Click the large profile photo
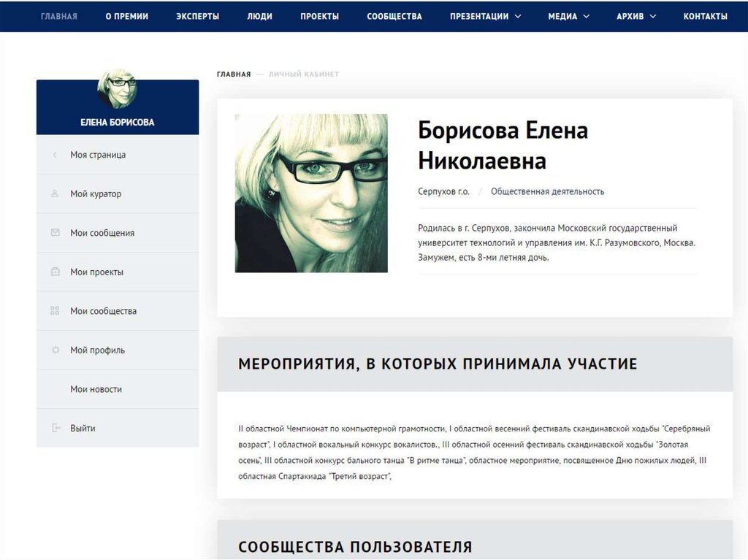 311,193
